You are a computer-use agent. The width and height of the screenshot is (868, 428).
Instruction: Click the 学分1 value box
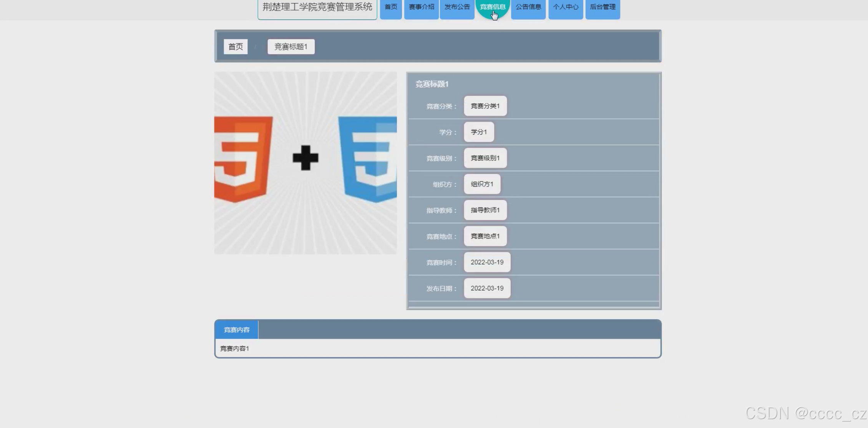tap(479, 132)
